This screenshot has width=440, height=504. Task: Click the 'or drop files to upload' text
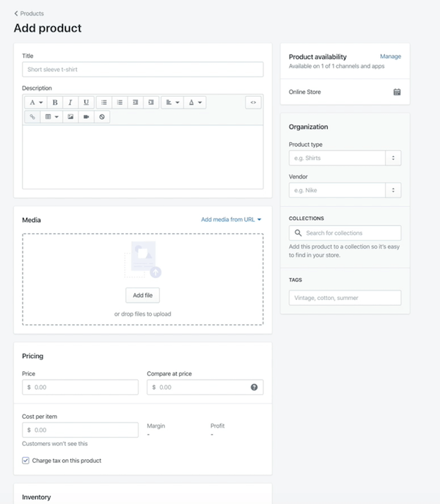(x=143, y=314)
